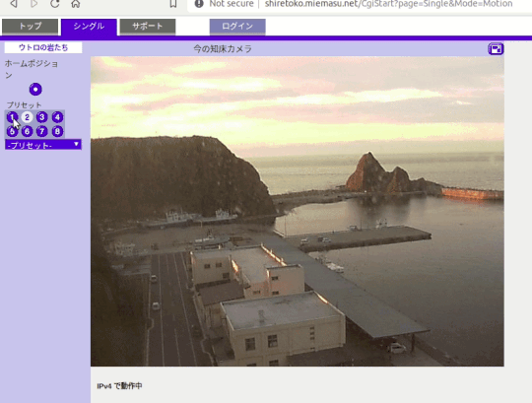This screenshot has width=532, height=403.
Task: Click the IPv4 で動作中 status text
Action: [119, 386]
